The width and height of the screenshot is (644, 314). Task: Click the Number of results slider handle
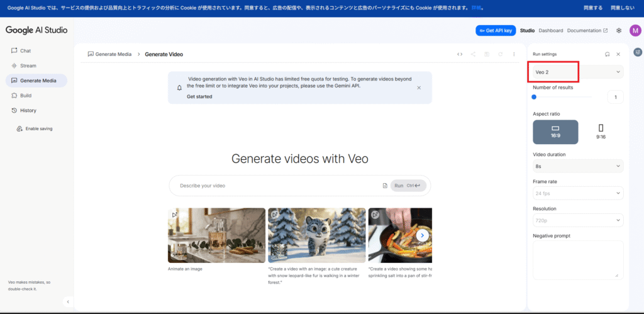point(534,98)
